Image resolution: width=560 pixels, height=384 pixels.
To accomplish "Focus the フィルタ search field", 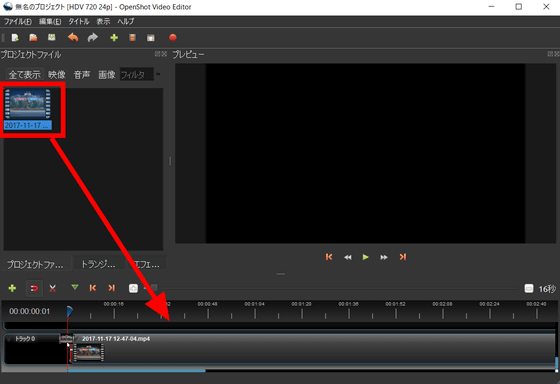I will click(137, 74).
